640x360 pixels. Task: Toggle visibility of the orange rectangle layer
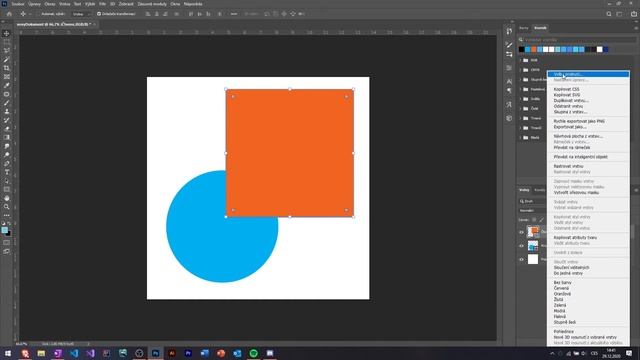coord(521,232)
